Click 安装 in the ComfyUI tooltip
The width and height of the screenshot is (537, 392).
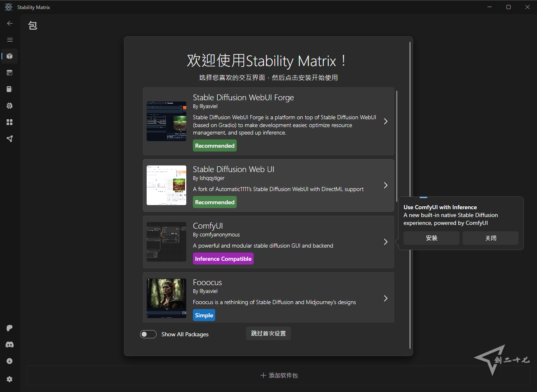click(x=431, y=238)
